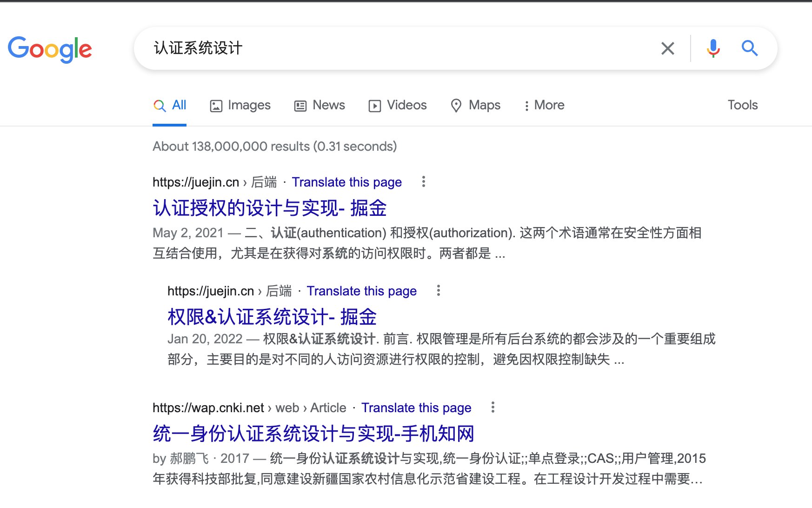This screenshot has height=508, width=812.
Task: Translate the first juejin.cn result page
Action: pyautogui.click(x=346, y=182)
